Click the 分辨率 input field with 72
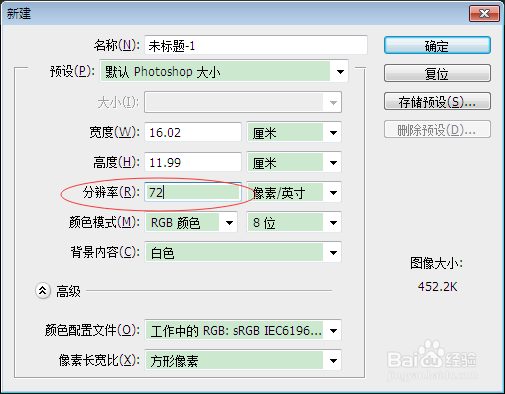The width and height of the screenshot is (505, 394). point(193,192)
